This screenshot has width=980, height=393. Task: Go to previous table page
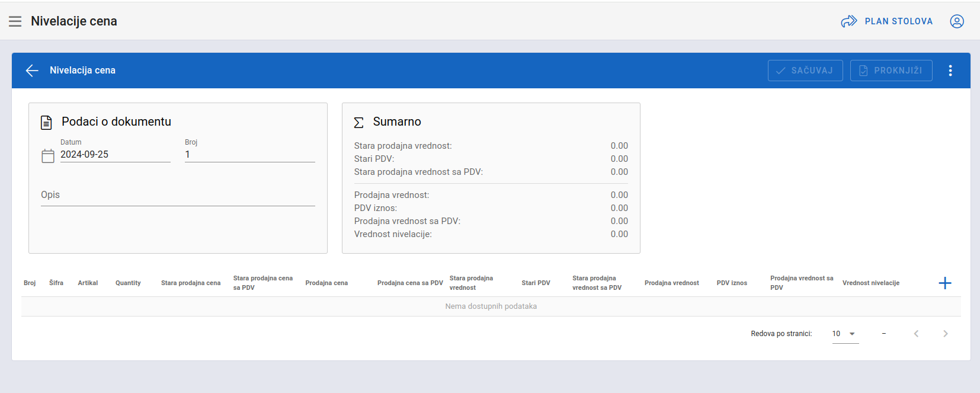click(x=916, y=334)
